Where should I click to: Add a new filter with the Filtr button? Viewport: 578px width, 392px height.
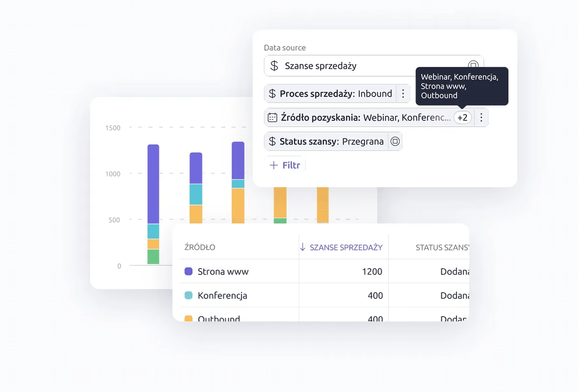coord(285,165)
